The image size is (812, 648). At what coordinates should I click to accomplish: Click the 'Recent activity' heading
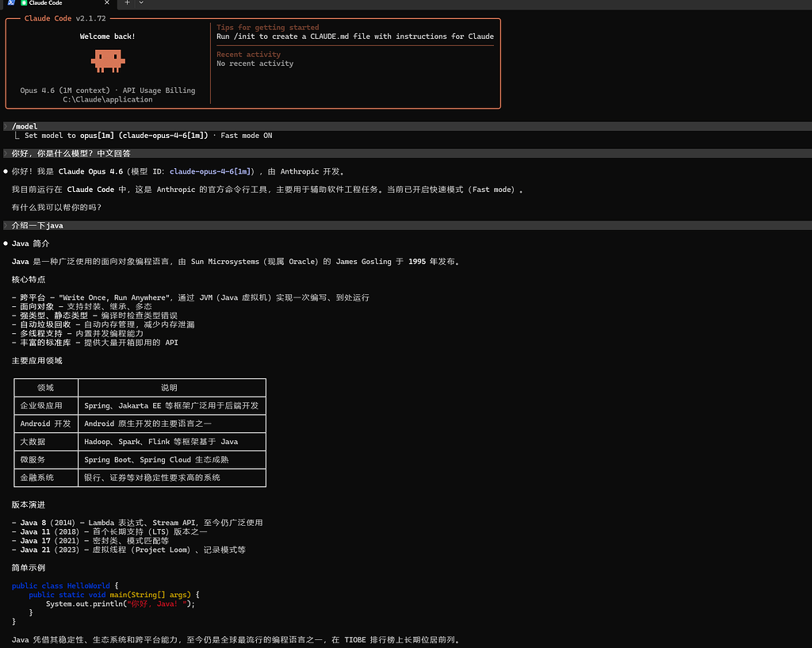pos(248,55)
